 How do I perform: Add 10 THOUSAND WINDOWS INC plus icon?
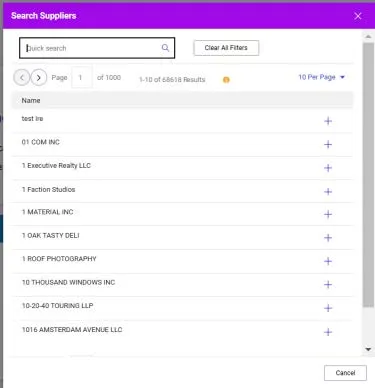pos(328,284)
